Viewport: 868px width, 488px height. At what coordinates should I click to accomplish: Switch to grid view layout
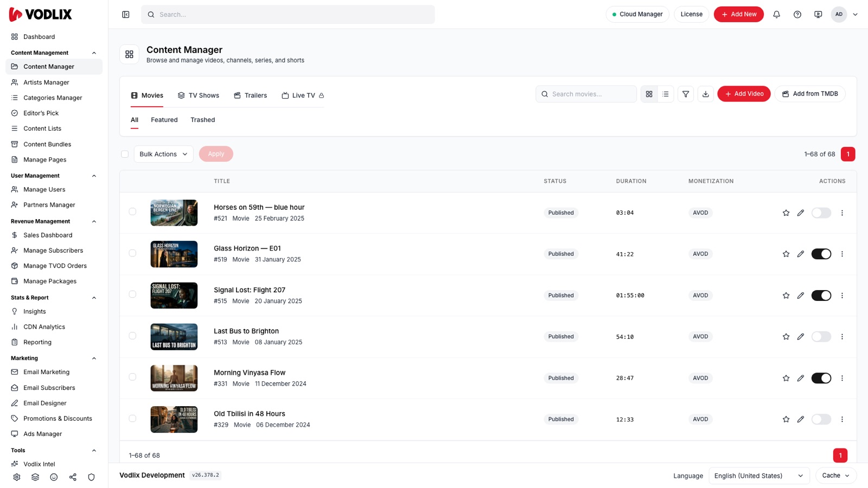tap(649, 94)
